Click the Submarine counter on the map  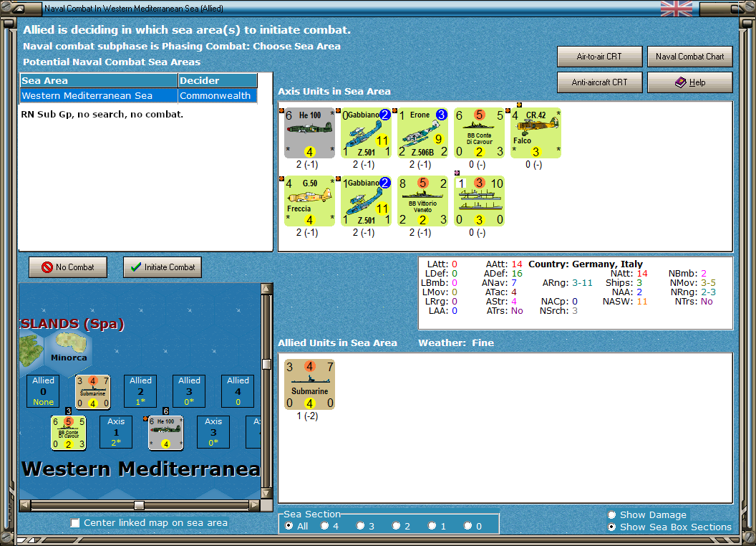(x=92, y=391)
